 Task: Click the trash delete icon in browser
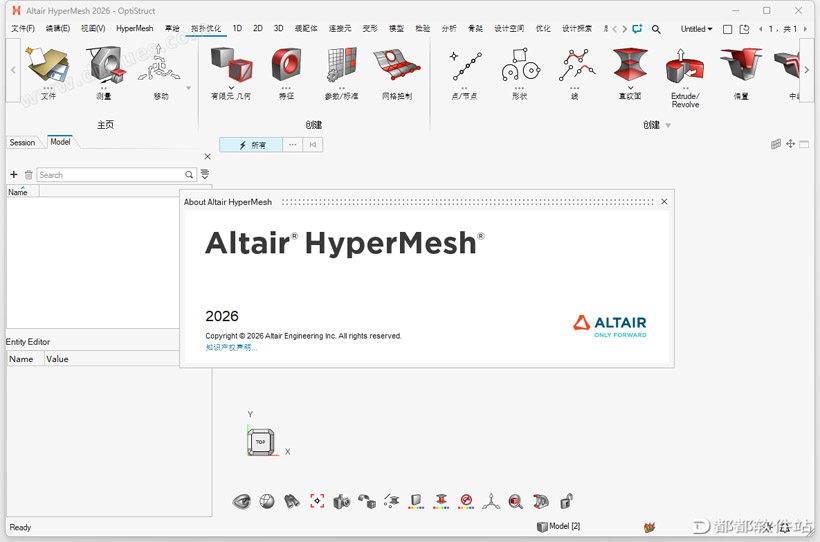[28, 175]
